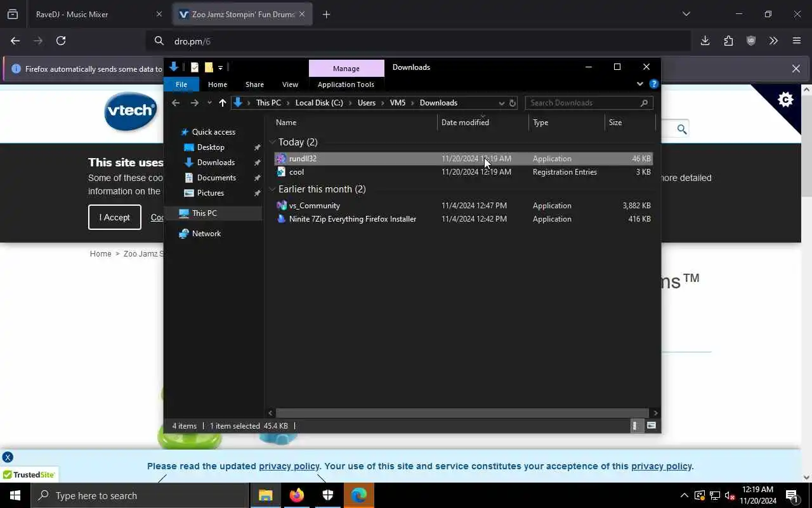Click the Search Downloads field
The image size is (812, 508).
589,103
